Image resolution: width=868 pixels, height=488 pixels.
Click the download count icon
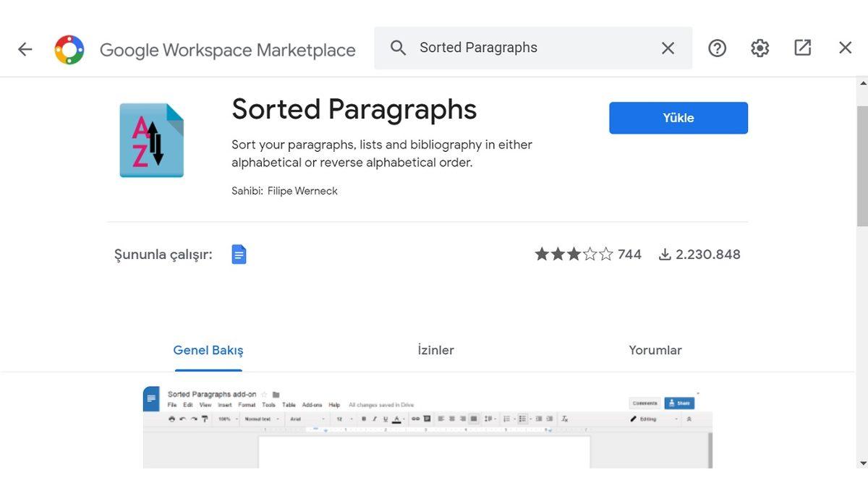pos(663,254)
